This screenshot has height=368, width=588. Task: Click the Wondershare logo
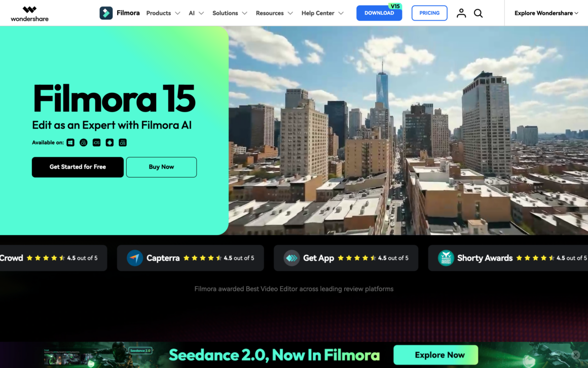(29, 13)
